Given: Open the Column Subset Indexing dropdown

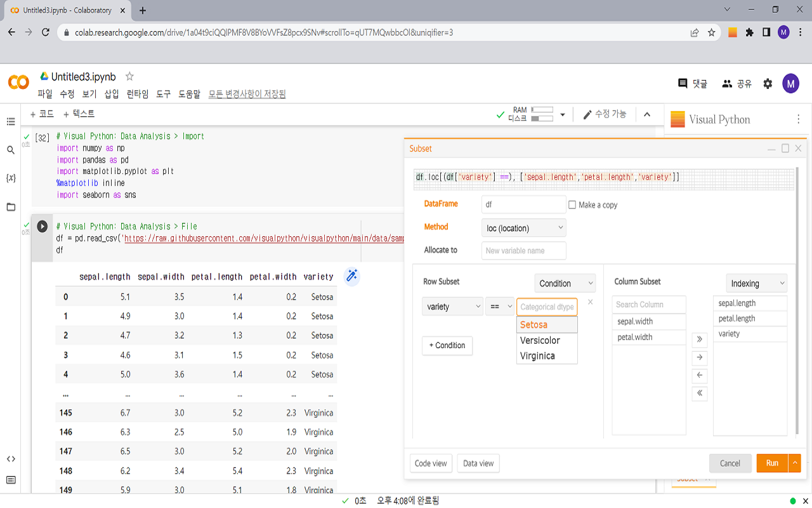Looking at the screenshot, I should pos(756,283).
